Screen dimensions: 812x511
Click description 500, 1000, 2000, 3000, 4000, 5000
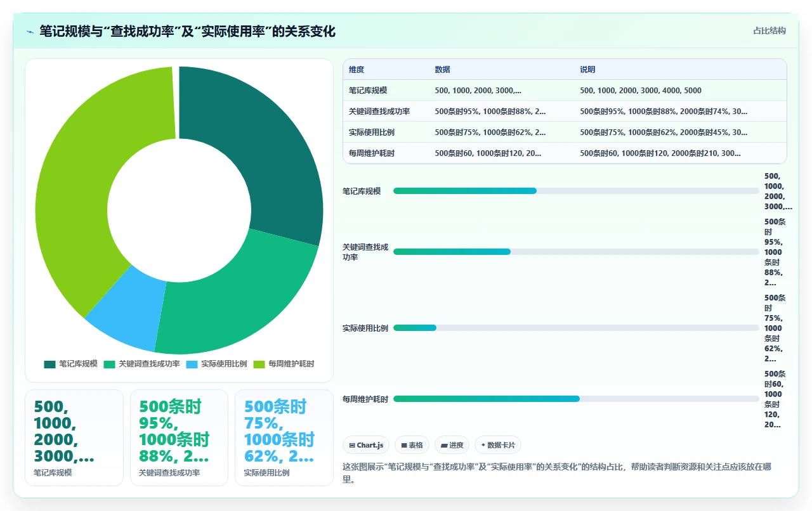click(x=641, y=90)
